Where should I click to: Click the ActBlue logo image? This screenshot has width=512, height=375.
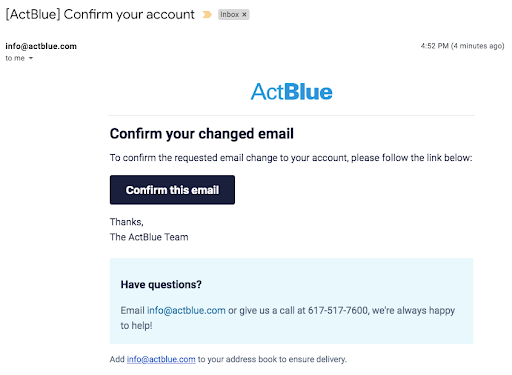click(292, 92)
